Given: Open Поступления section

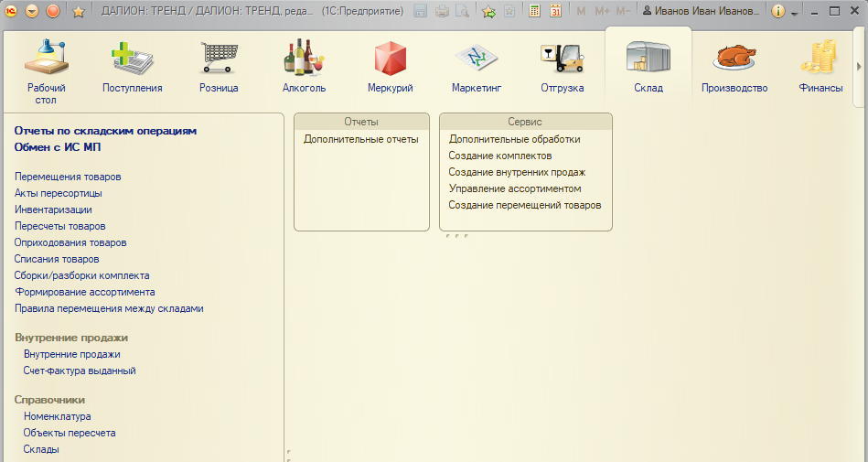Looking at the screenshot, I should coord(133,67).
